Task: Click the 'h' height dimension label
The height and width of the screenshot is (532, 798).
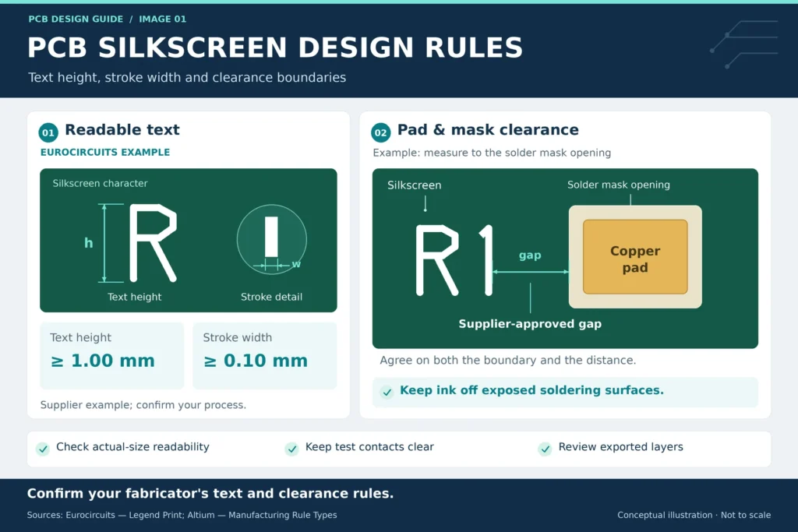Action: [x=89, y=243]
